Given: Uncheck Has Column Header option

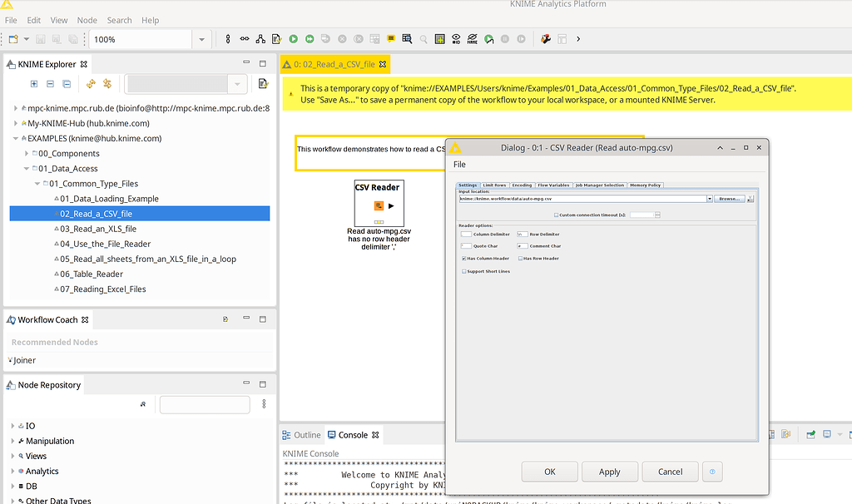Looking at the screenshot, I should [463, 259].
